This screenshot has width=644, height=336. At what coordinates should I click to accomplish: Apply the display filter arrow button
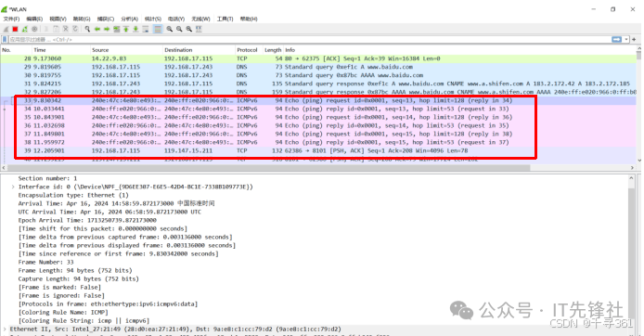[x=617, y=39]
